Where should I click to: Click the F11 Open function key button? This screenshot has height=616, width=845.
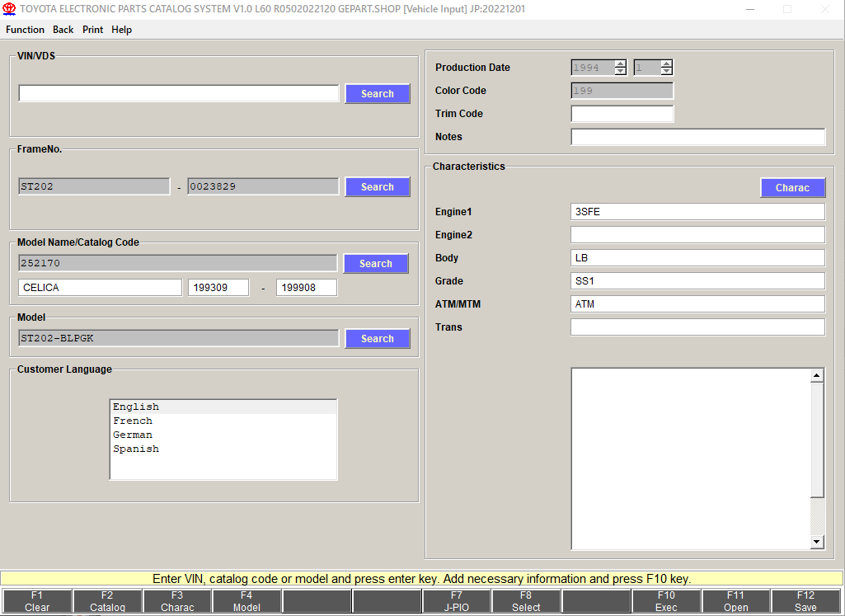(736, 601)
